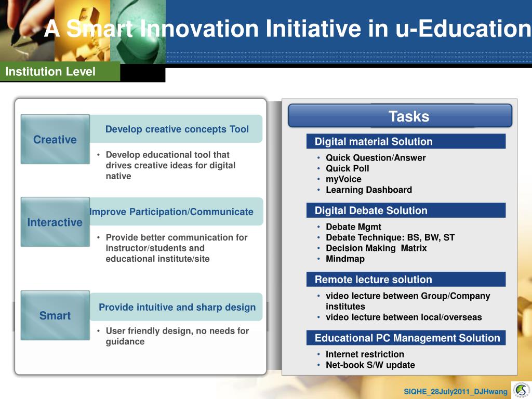Select 'Educational PC Management Solution' header

pyautogui.click(x=406, y=338)
